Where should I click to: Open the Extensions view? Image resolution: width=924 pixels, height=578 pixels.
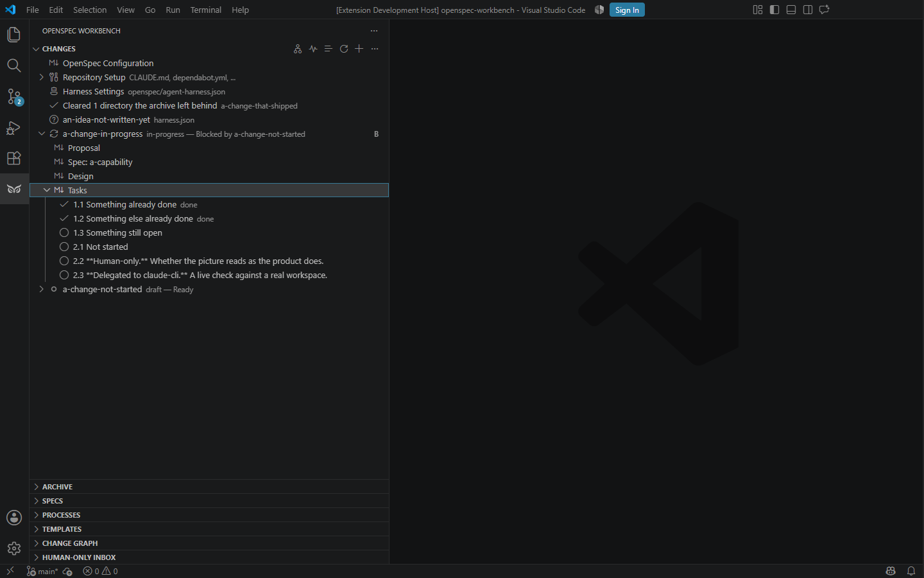[x=14, y=158]
